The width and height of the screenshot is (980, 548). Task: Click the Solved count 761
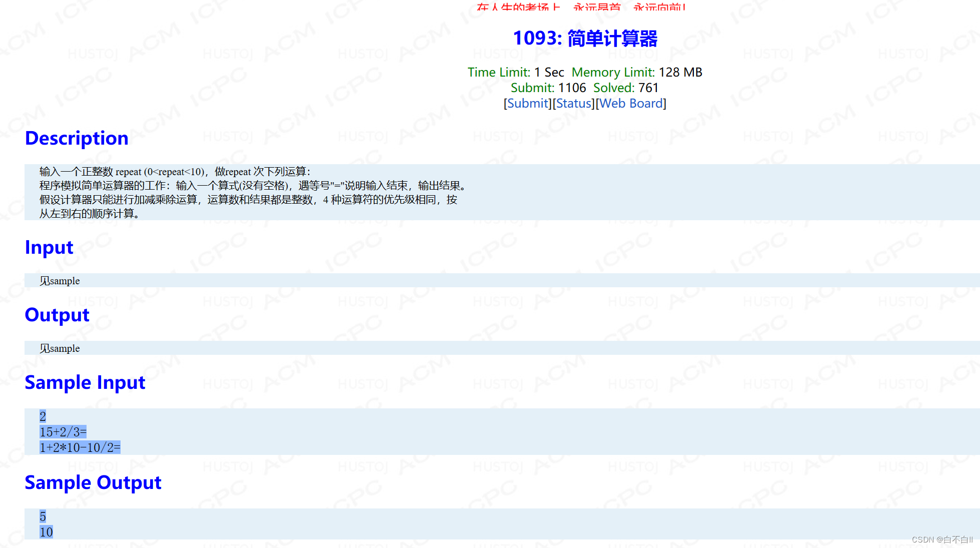[x=648, y=88]
